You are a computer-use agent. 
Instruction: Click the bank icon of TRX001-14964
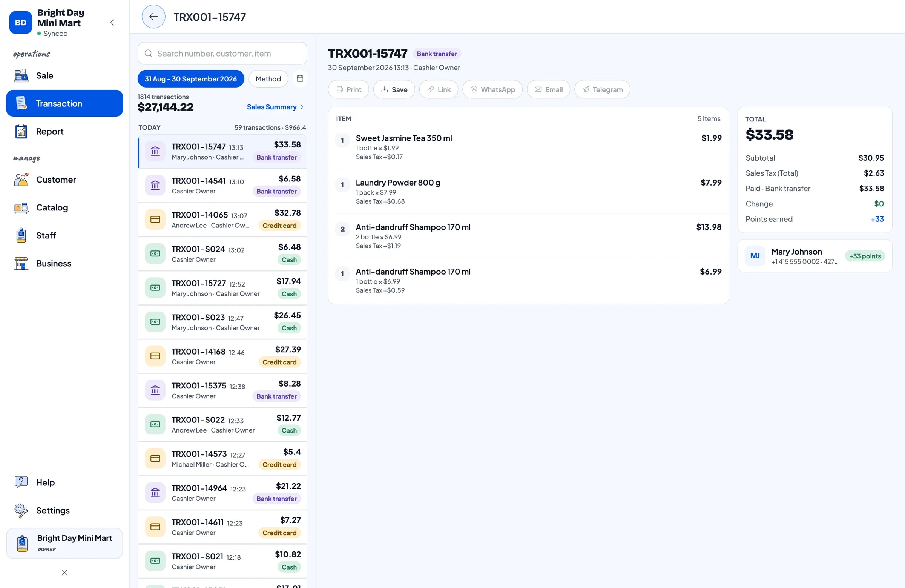(155, 493)
